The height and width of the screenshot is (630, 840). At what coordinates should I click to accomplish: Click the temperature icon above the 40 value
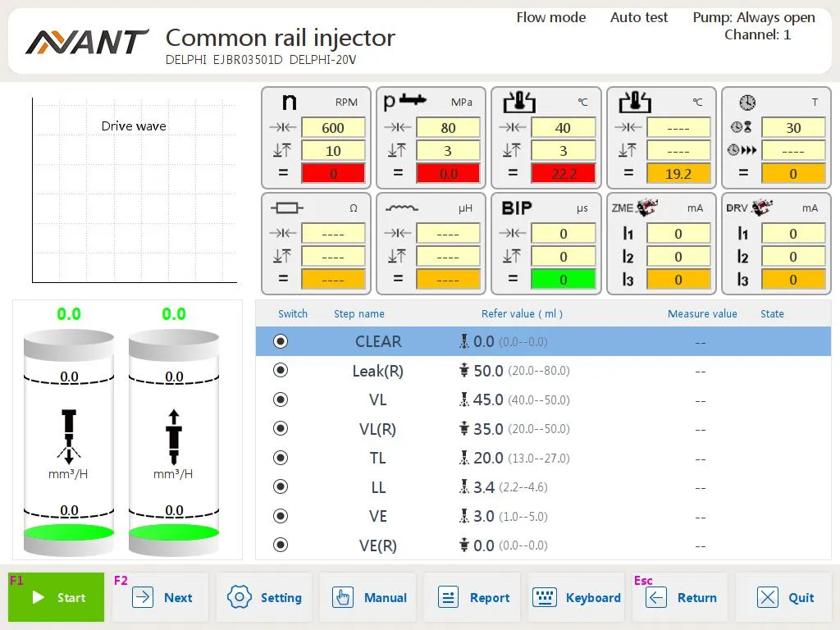click(x=520, y=101)
